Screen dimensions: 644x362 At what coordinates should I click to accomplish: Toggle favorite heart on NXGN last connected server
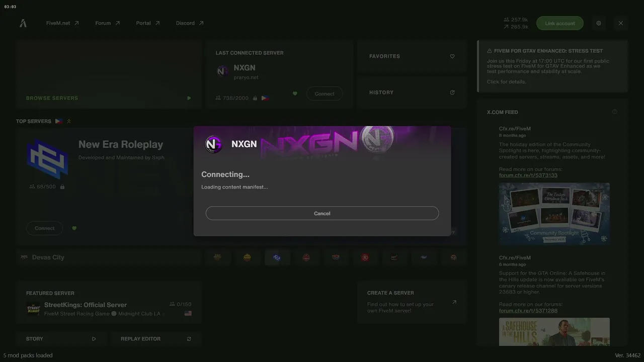coord(295,94)
